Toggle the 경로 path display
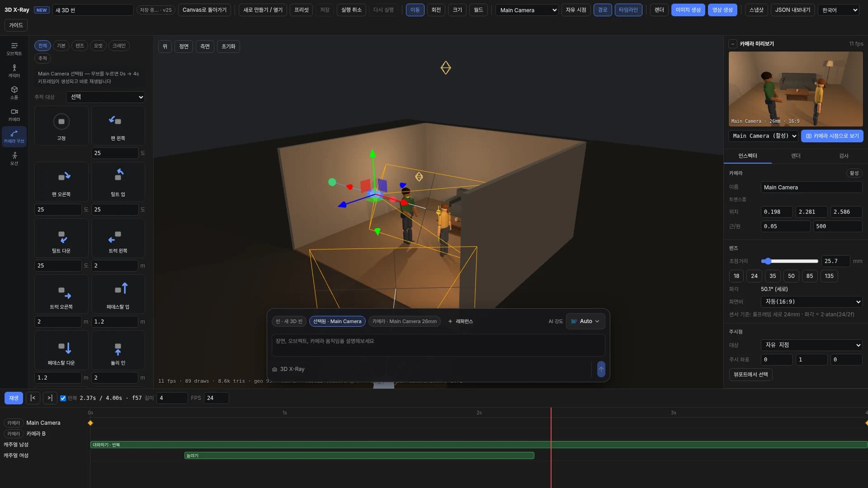868x488 pixels. coord(603,10)
